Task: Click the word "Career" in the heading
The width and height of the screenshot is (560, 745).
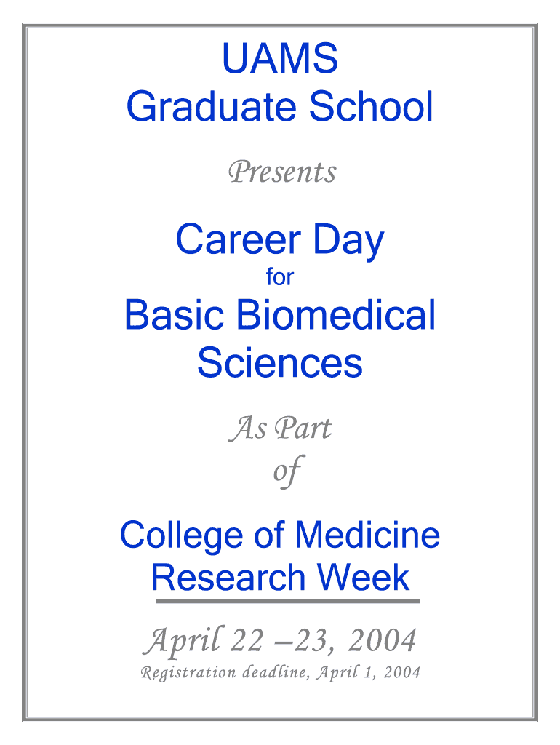Action: tap(234, 241)
